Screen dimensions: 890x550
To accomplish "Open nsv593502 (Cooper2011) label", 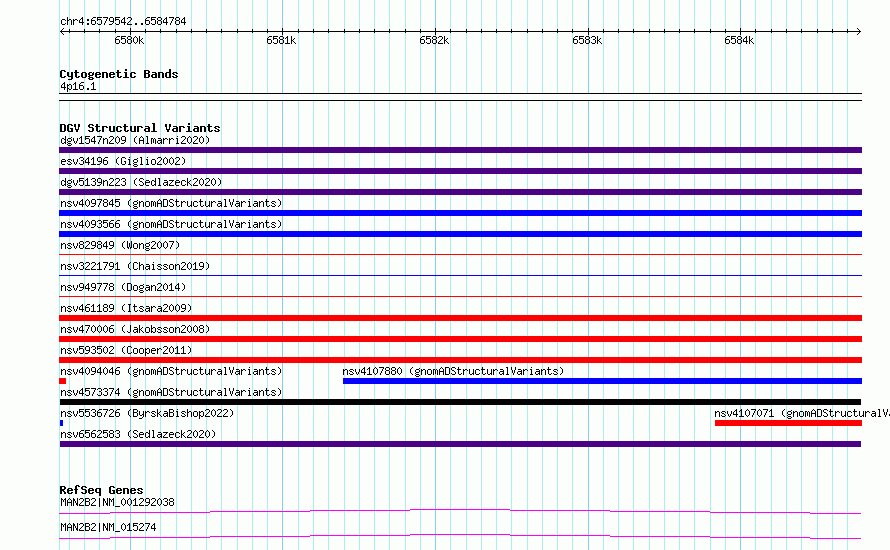I will [x=126, y=350].
